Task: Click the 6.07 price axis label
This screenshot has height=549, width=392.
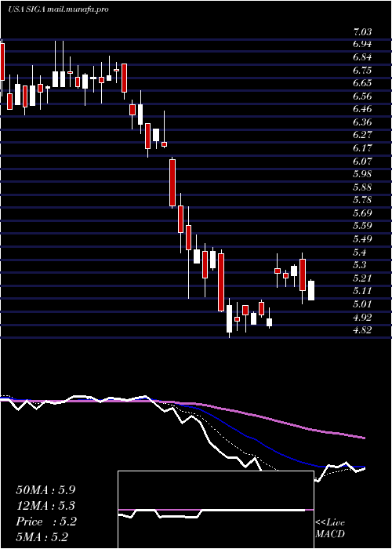Action: click(362, 162)
